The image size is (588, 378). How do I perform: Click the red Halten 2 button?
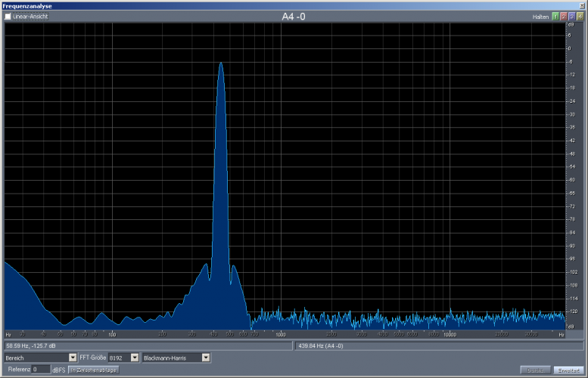[564, 17]
